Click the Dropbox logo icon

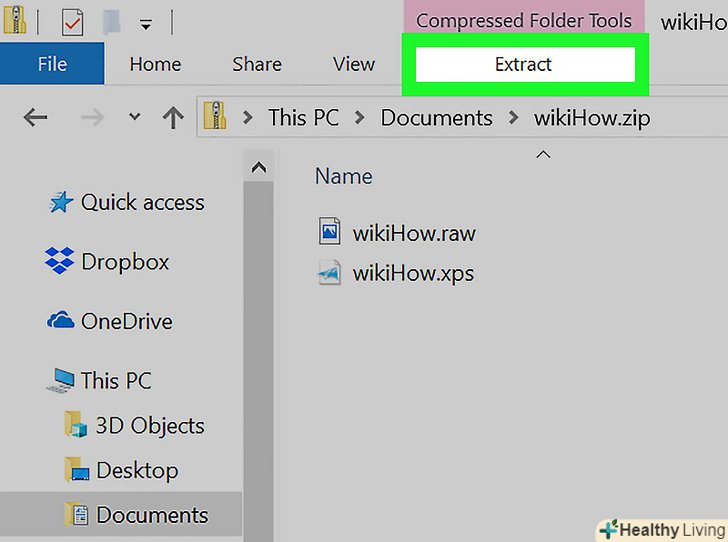[59, 261]
